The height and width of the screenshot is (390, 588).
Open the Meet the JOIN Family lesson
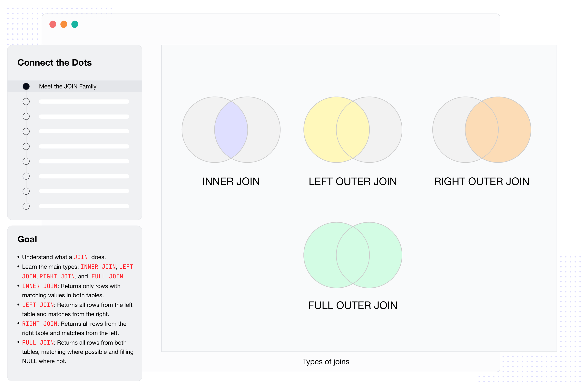coord(68,86)
